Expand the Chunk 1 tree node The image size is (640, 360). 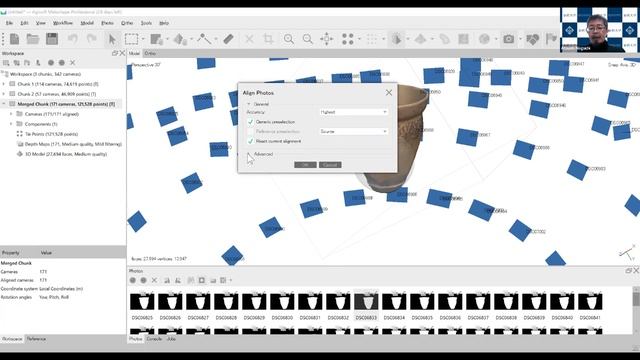pos(4,84)
